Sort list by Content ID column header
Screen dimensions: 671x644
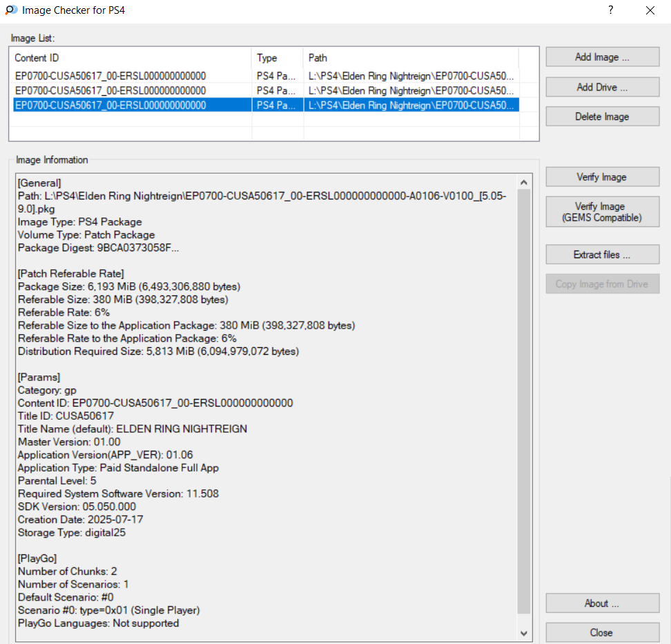click(x=131, y=58)
